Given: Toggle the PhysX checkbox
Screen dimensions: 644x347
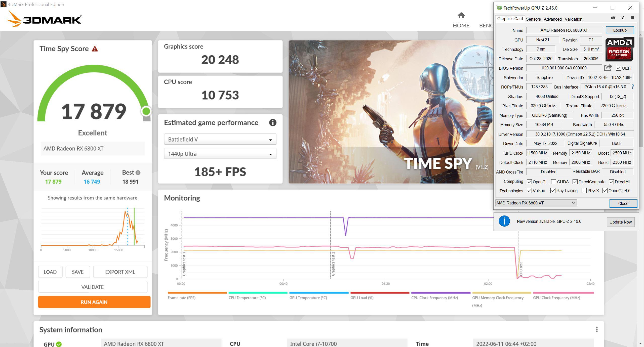Looking at the screenshot, I should click(x=584, y=191).
